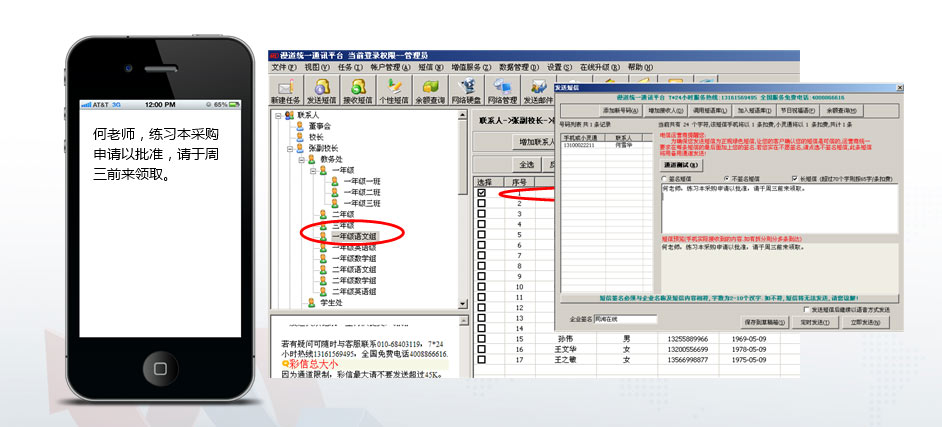The width and height of the screenshot is (942, 427).
Task: Open the 文件 menu
Action: pos(283,67)
